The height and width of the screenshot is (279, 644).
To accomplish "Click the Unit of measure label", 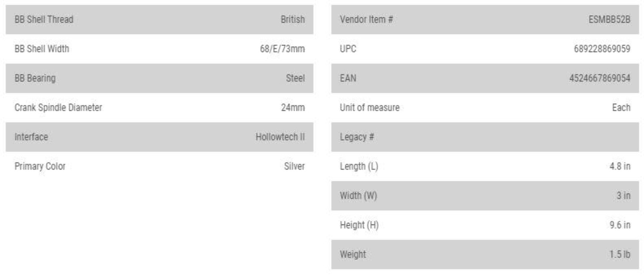I will [x=369, y=107].
